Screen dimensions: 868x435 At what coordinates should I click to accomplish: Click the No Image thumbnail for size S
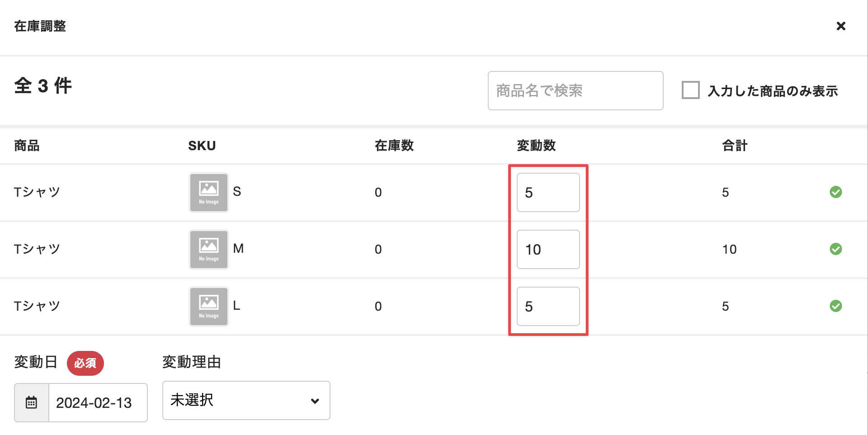pyautogui.click(x=209, y=193)
